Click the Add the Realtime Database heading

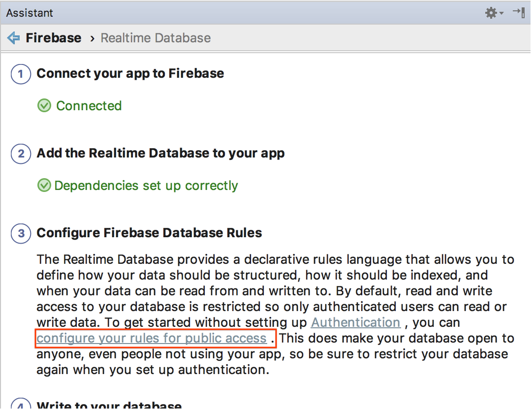pos(160,153)
